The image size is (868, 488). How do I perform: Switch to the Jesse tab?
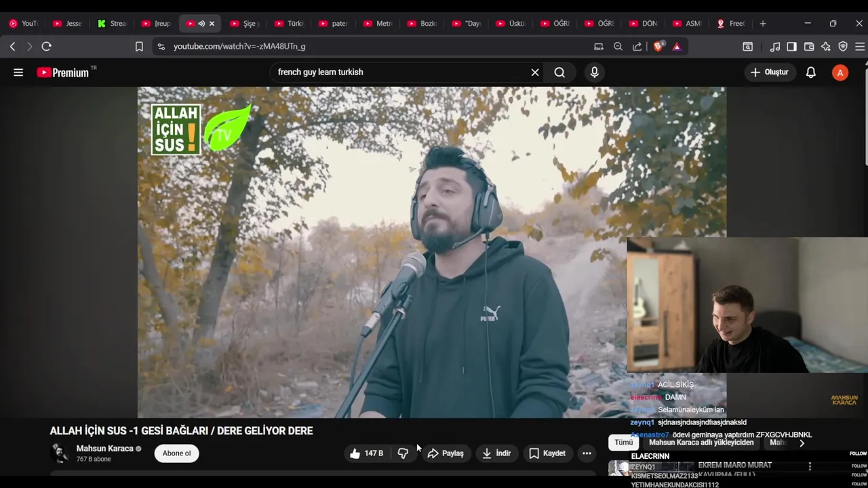click(x=67, y=24)
